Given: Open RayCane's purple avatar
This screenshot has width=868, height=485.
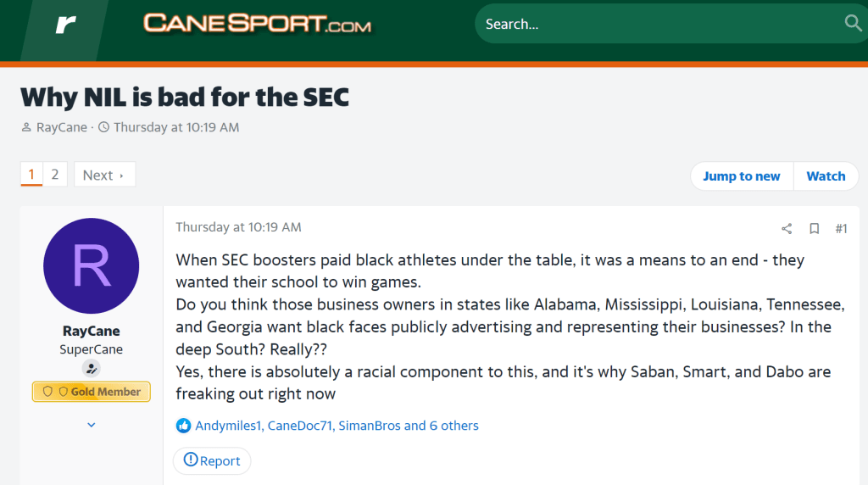Looking at the screenshot, I should tap(92, 265).
